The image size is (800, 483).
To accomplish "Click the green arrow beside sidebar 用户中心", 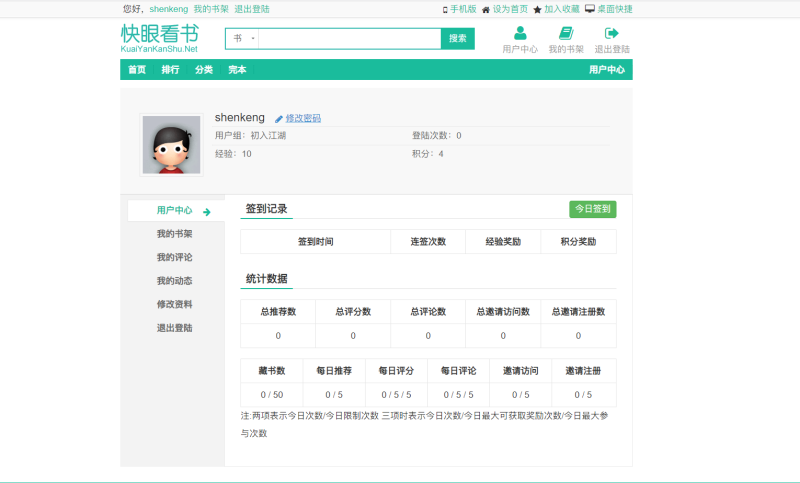I will click(x=207, y=212).
